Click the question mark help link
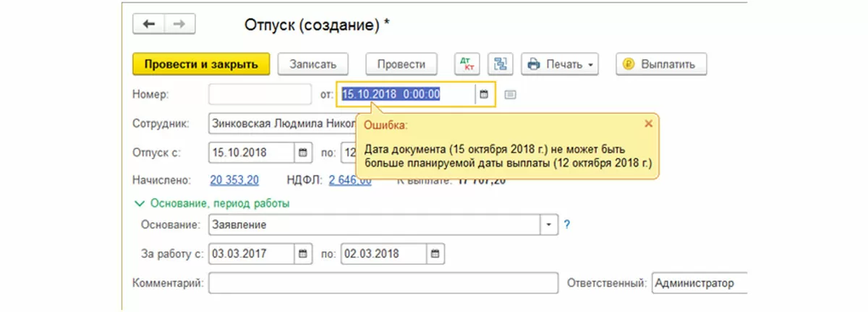868x312 pixels. pyautogui.click(x=567, y=224)
